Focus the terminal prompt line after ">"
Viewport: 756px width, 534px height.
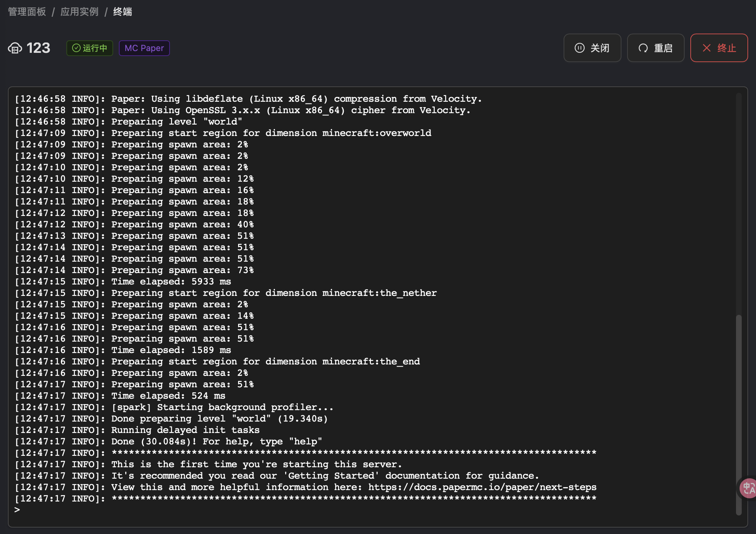[x=107, y=510]
